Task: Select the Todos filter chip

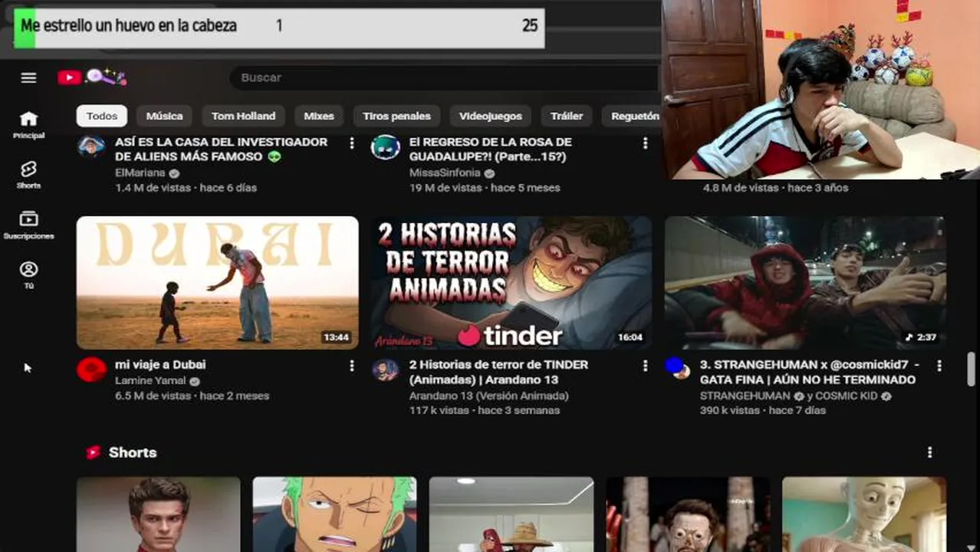Action: coord(102,116)
